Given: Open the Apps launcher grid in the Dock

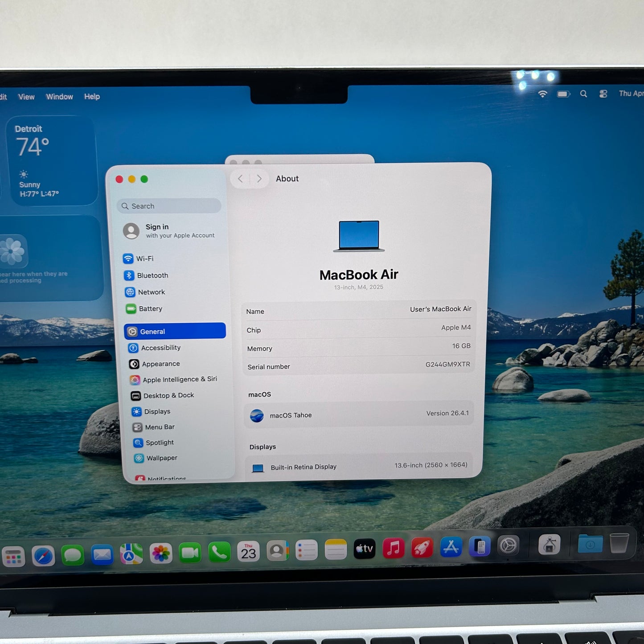Looking at the screenshot, I should point(14,557).
